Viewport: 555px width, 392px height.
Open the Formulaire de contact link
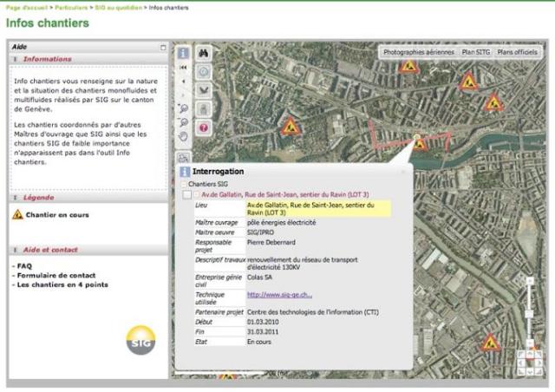58,276
